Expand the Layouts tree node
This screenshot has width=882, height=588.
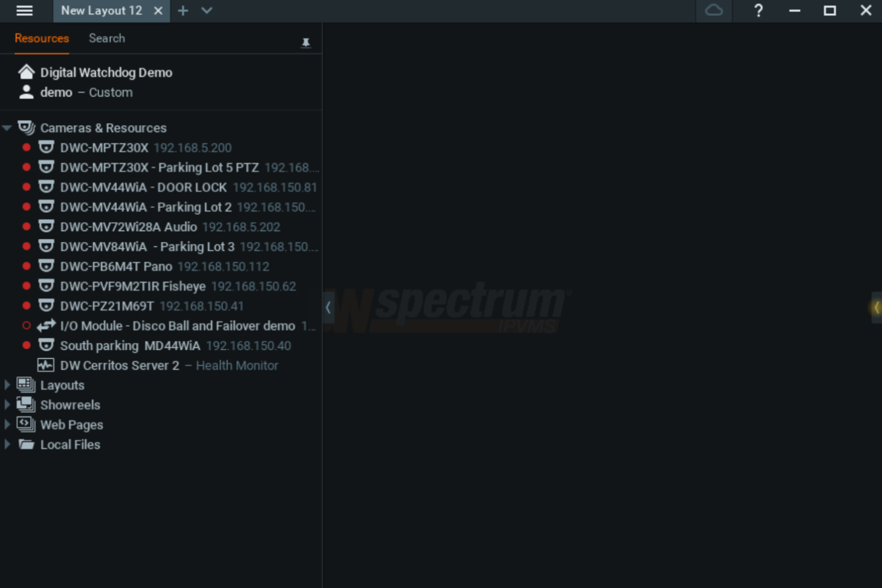click(x=7, y=385)
